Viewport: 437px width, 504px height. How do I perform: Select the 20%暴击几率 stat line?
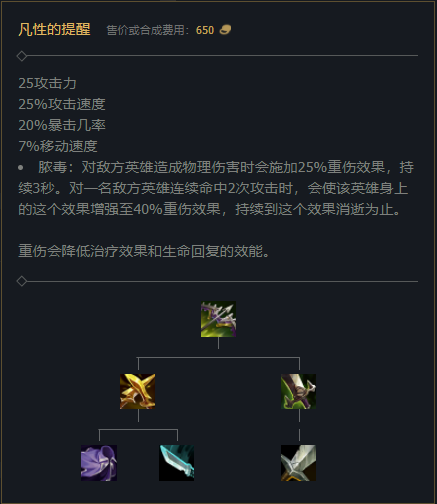(62, 125)
